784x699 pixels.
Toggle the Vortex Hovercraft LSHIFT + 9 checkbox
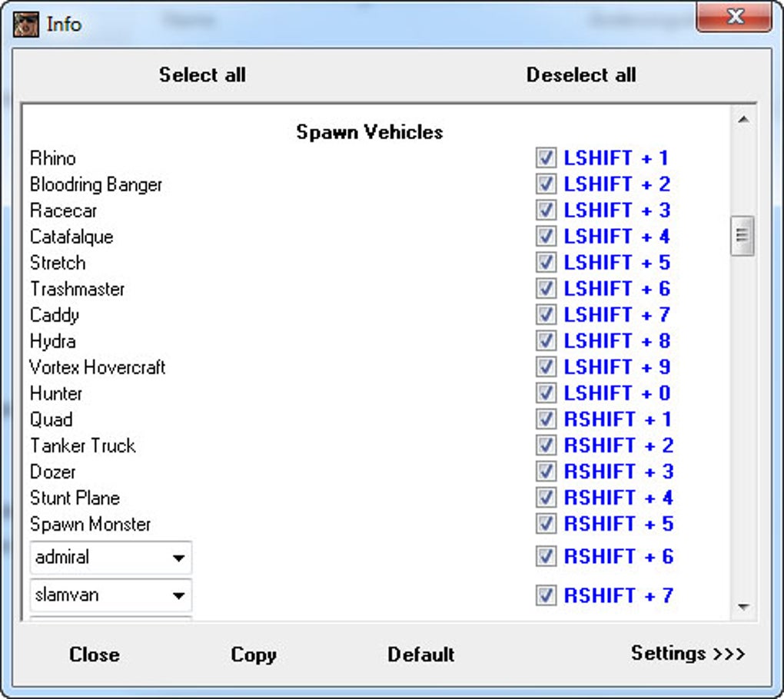point(546,366)
